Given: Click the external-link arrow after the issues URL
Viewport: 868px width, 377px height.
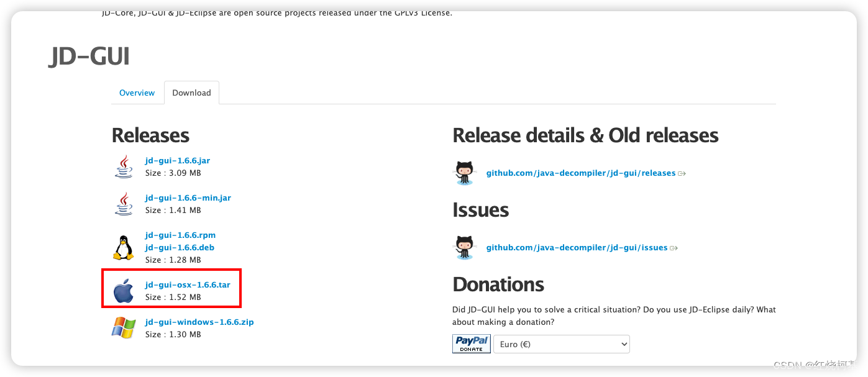Looking at the screenshot, I should click(674, 248).
